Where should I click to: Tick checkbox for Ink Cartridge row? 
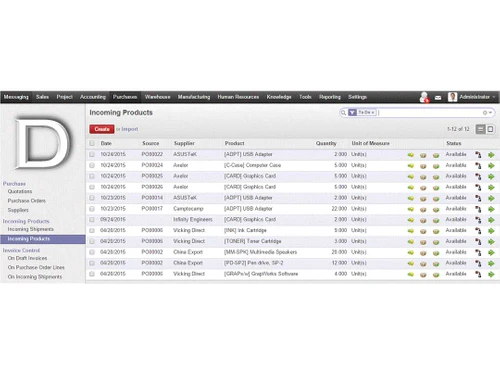(92, 230)
